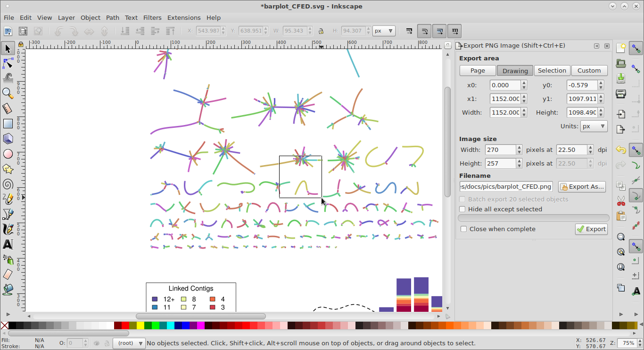Screen dimensions: 644x350
Task: Open the Extensions menu
Action: point(184,17)
